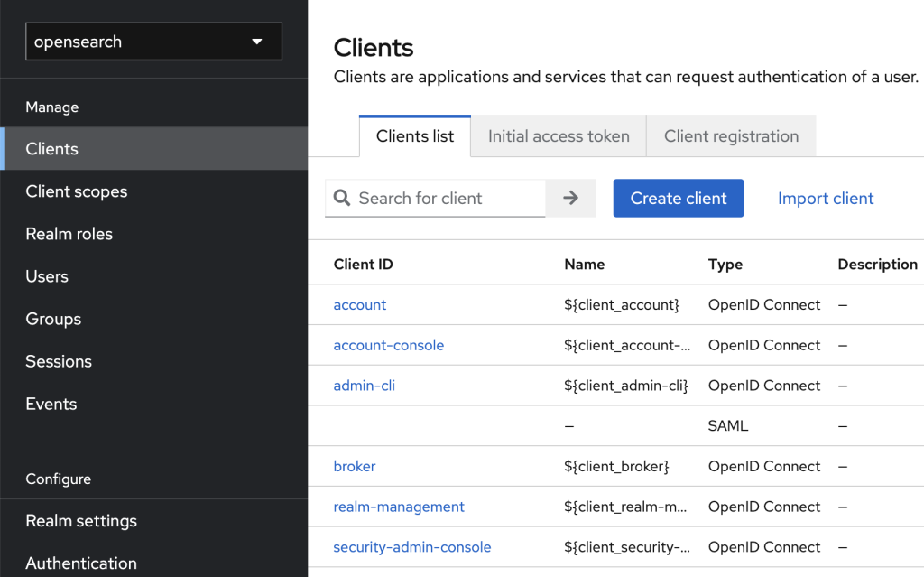Go to Client scopes in sidebar

click(x=77, y=191)
